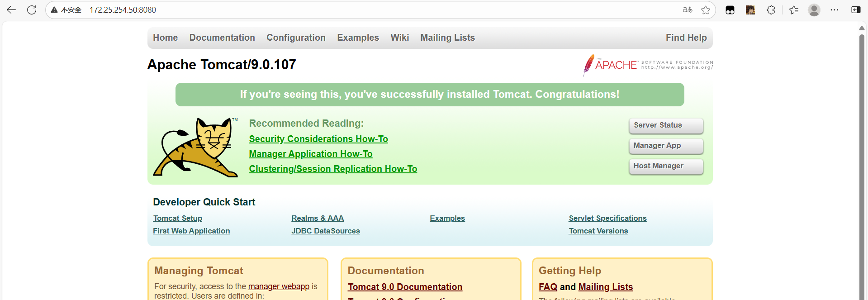Toggle the browser sidebar icon
Screen dimensions: 868x300
[x=856, y=10]
